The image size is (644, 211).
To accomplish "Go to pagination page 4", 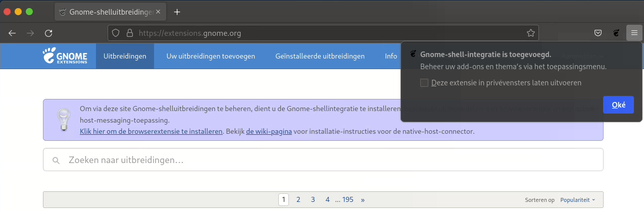I will (x=327, y=199).
